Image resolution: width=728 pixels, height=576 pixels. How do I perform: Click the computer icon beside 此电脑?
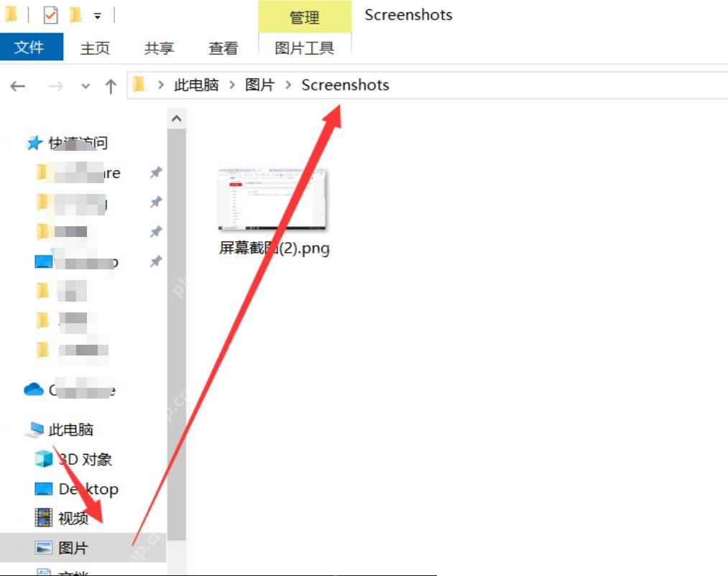[x=34, y=429]
